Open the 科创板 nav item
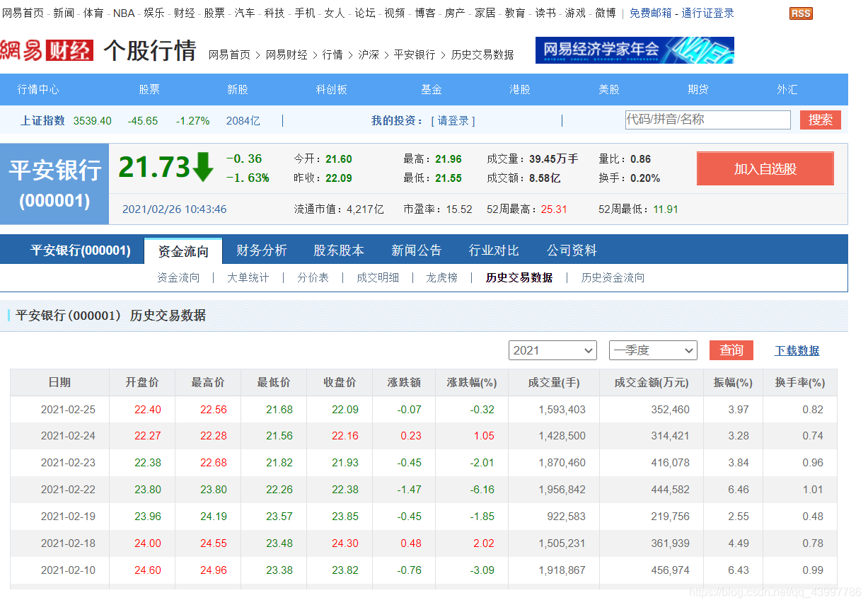 coord(332,89)
